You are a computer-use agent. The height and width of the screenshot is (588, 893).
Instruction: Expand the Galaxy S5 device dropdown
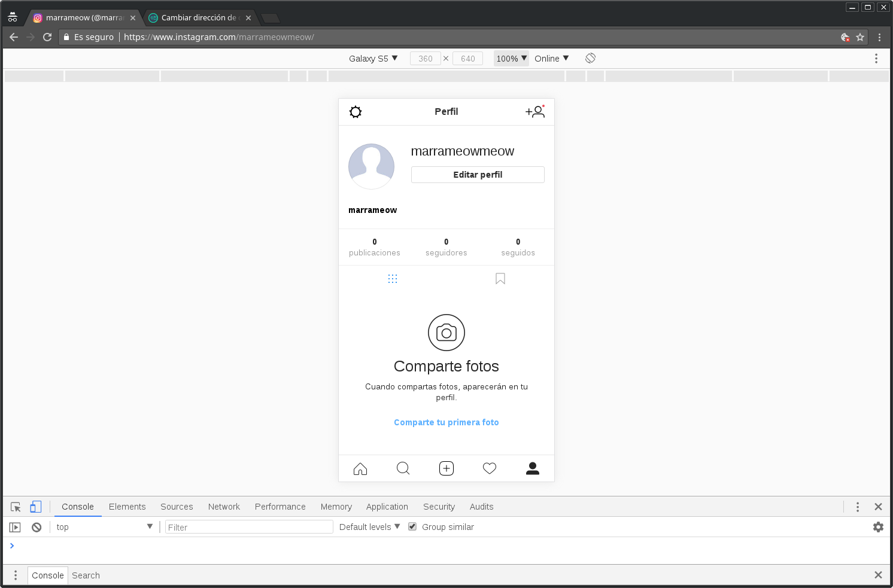tap(373, 59)
